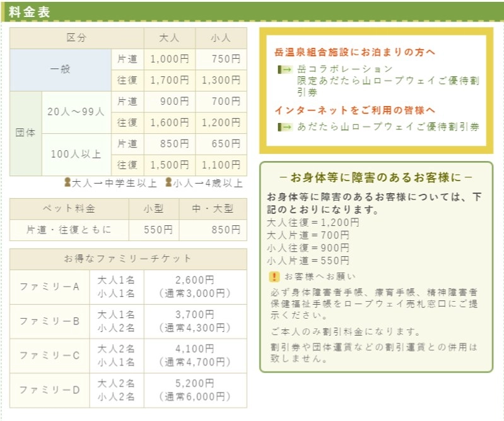The height and width of the screenshot is (421, 504).
Task: Click お得なファミリーチケット header
Action: pos(128,259)
